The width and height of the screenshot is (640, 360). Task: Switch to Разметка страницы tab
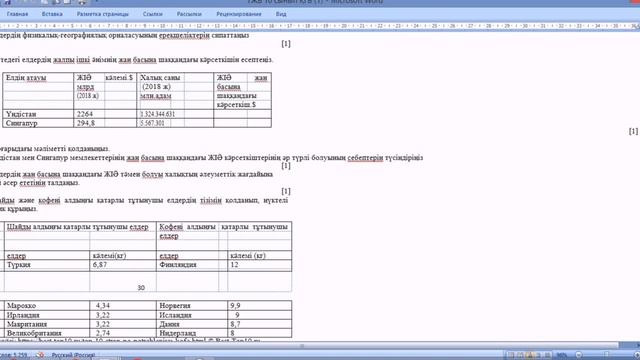pos(102,14)
